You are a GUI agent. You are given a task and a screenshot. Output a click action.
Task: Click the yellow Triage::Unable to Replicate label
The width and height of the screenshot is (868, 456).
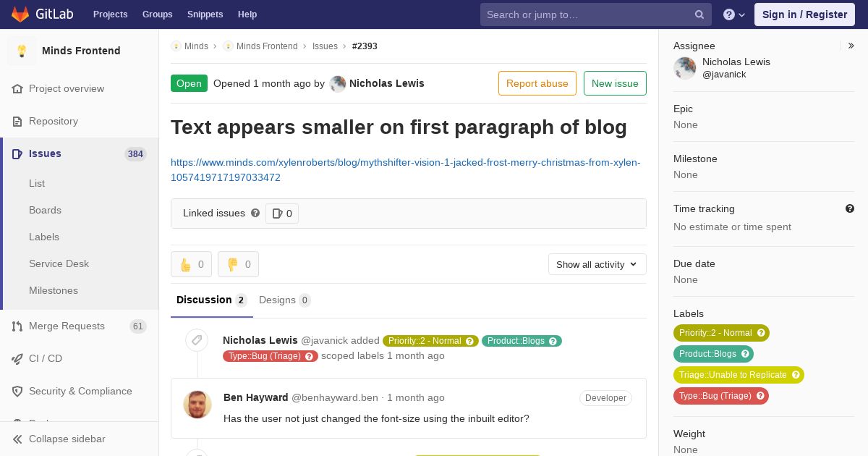click(739, 375)
